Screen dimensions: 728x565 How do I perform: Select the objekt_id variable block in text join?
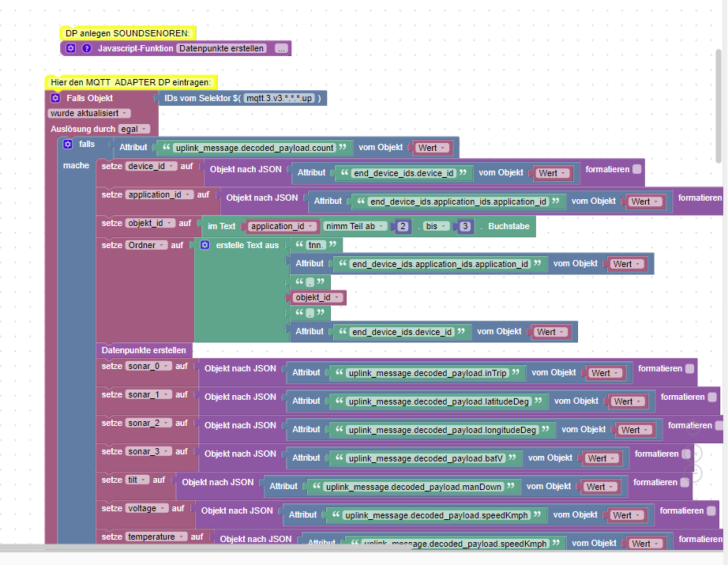point(317,297)
